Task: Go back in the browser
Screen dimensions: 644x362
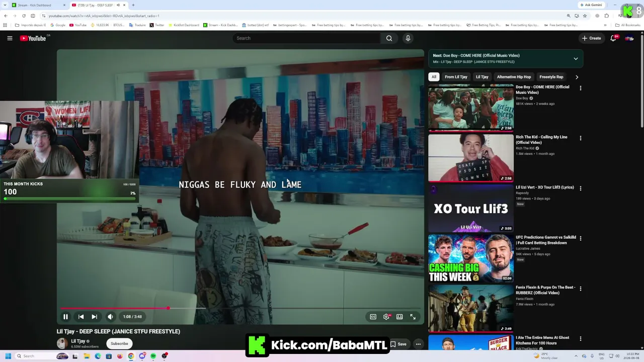Action: click(6, 16)
